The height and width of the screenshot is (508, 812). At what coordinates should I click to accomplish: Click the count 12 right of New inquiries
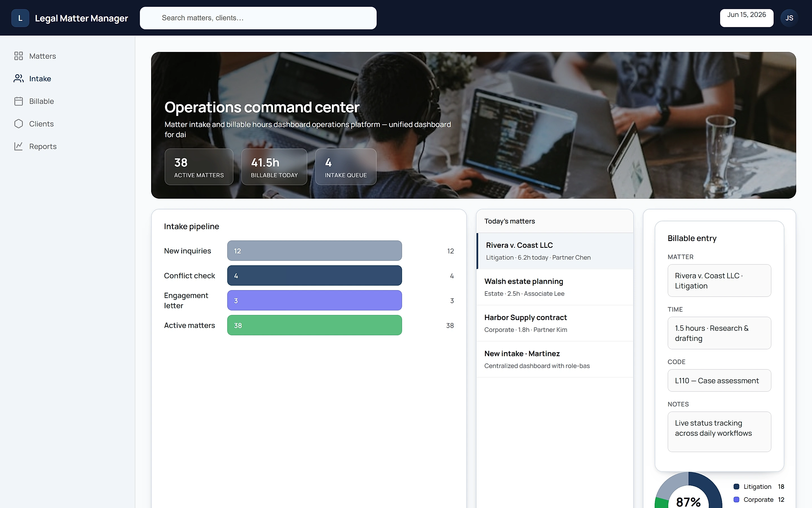(450, 251)
